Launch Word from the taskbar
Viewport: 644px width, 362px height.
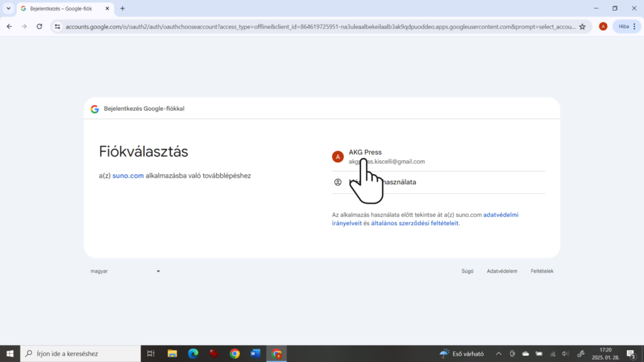coord(255,353)
